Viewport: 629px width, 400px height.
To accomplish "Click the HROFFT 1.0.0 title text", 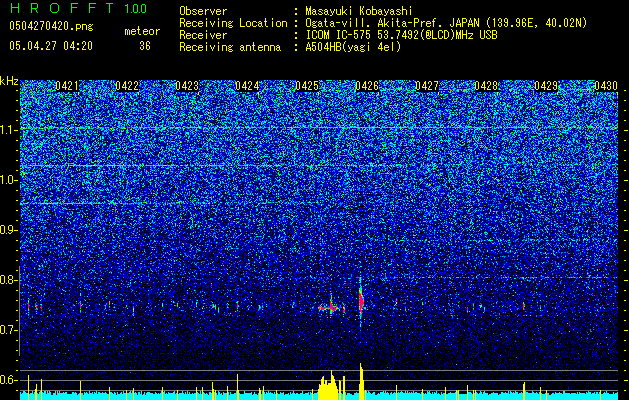I will coord(78,8).
